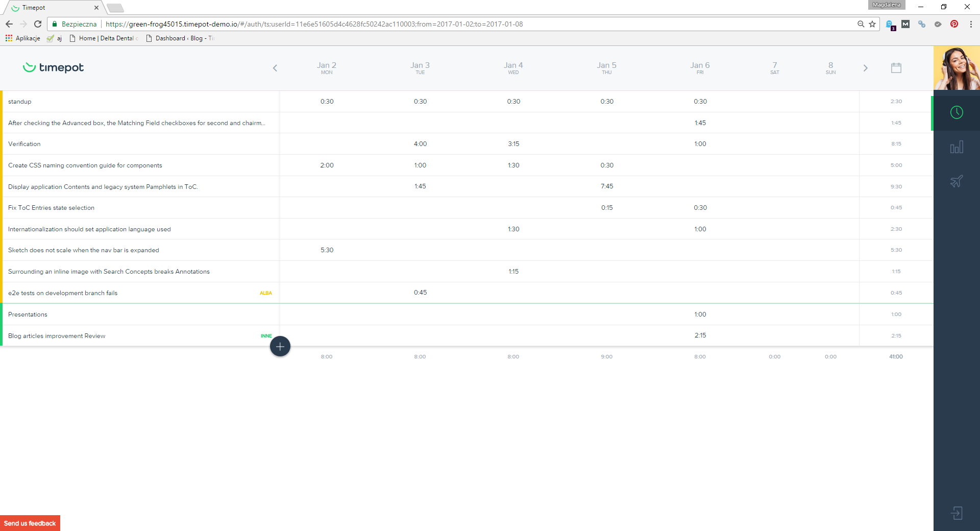The width and height of the screenshot is (980, 531).
Task: Click the Presentations task name
Action: pos(28,315)
